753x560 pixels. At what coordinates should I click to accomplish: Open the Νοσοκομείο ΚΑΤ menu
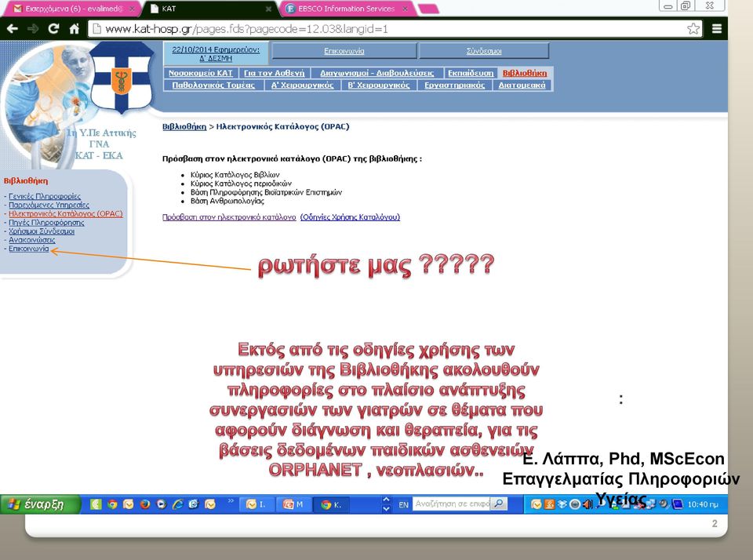(x=201, y=73)
